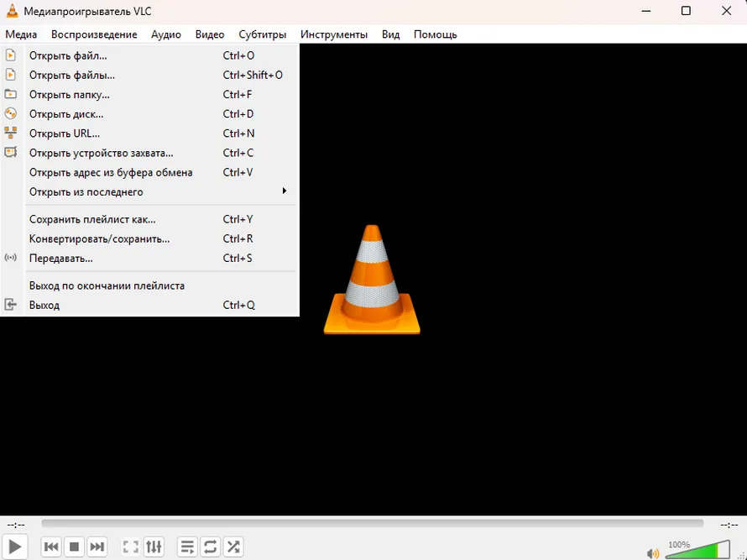Toggle Выход по окончании плейлиста option
The image size is (747, 560).
coord(149,285)
